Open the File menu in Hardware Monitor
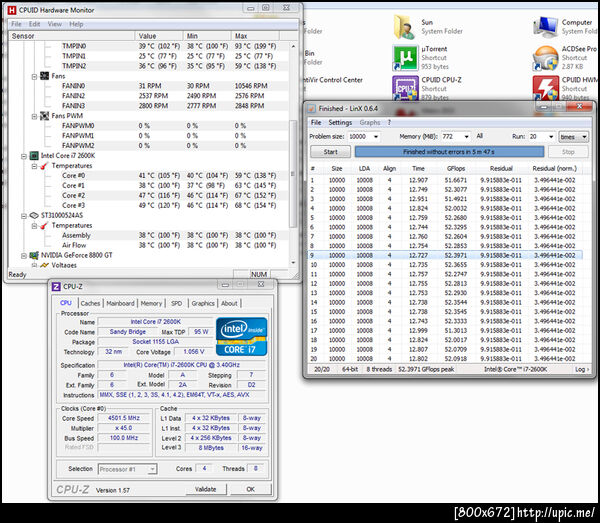The width and height of the screenshot is (600, 523). [16, 24]
